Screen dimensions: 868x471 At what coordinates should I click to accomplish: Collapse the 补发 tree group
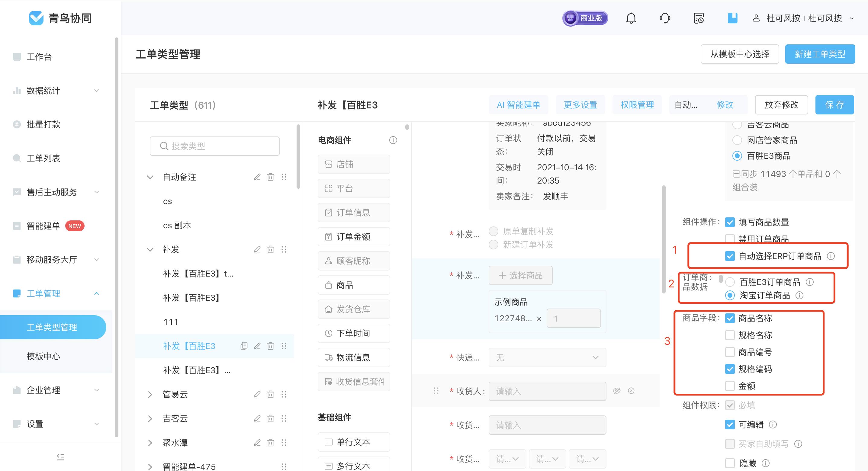coord(150,250)
